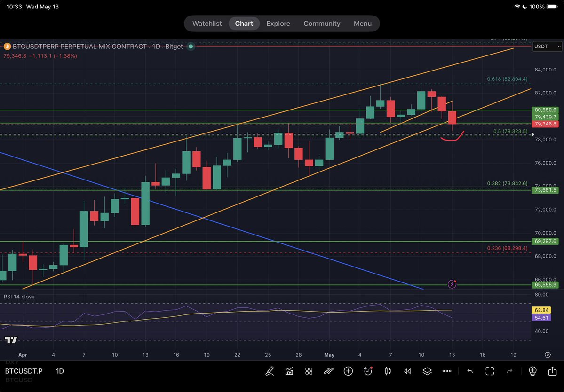The width and height of the screenshot is (564, 392).
Task: Select the 62.84 RSI moving average value
Action: [x=541, y=310]
